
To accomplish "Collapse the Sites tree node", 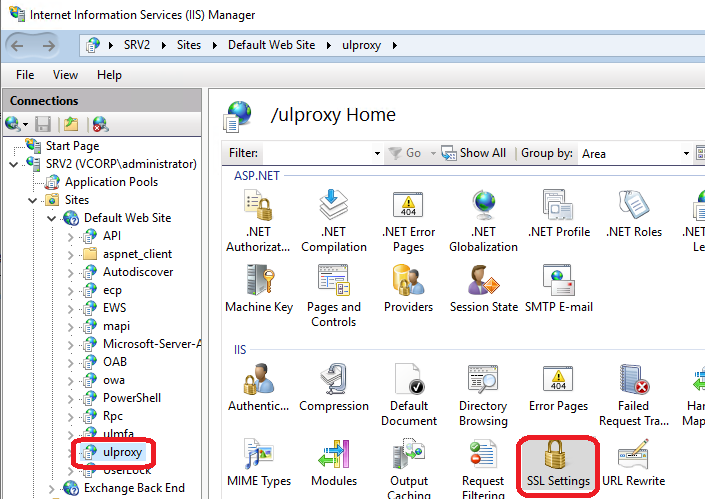I will [33, 200].
